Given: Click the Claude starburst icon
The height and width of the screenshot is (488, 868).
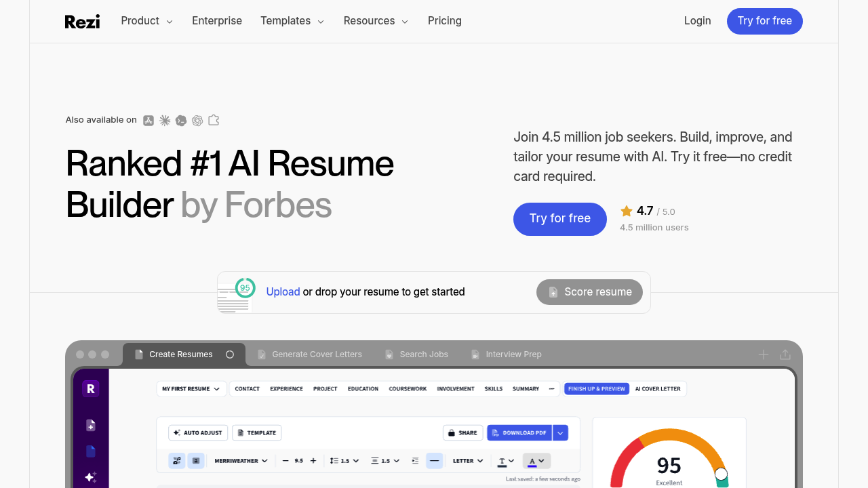Looking at the screenshot, I should point(165,121).
